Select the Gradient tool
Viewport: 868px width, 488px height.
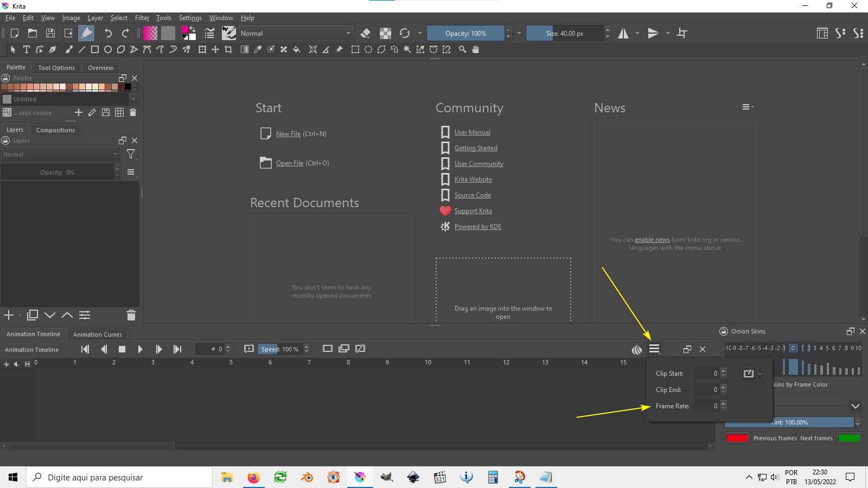[245, 49]
